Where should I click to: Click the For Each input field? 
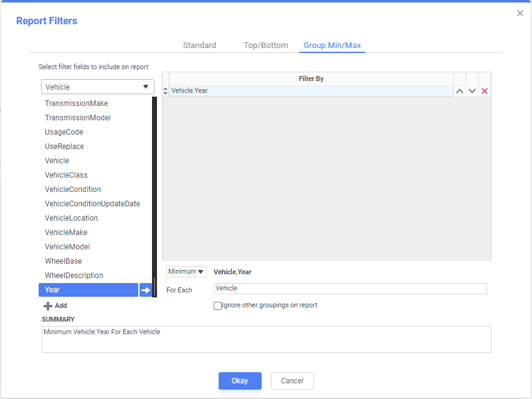(349, 289)
